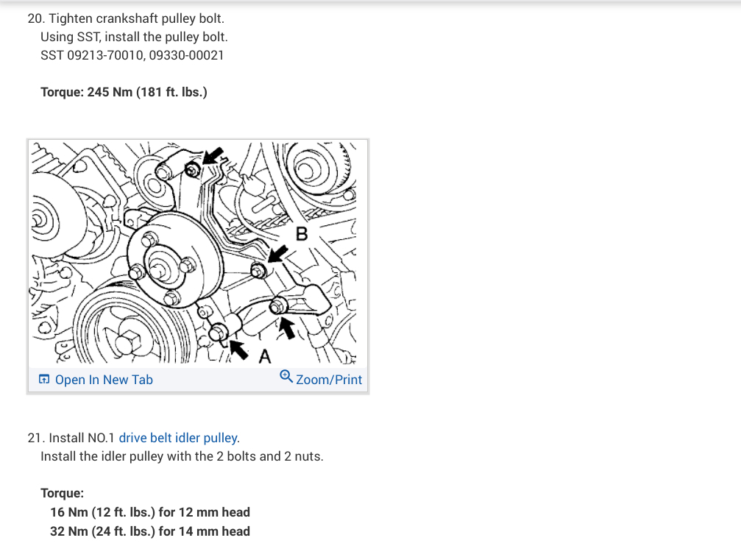Click the 2 bolts and 2 nuts sentence
Image resolution: width=741 pixels, height=560 pixels.
tap(182, 456)
